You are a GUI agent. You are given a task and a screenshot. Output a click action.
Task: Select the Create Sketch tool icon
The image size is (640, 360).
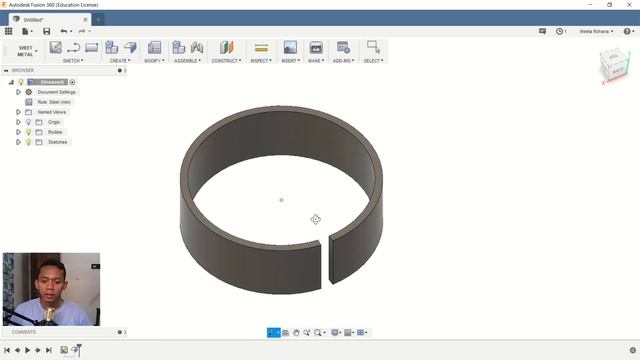pyautogui.click(x=56, y=47)
